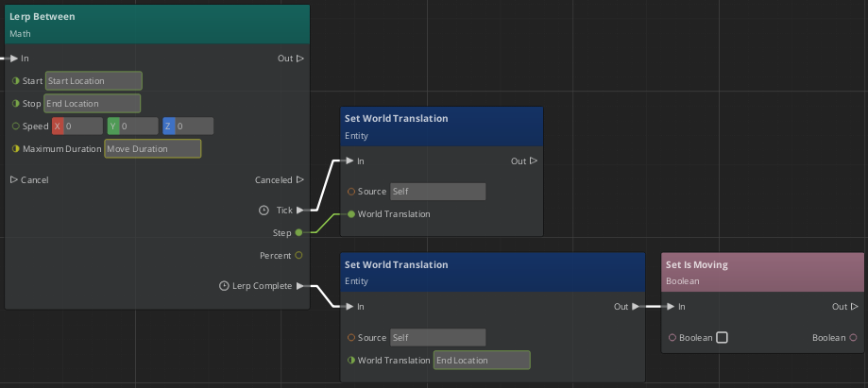
Task: Click the Canceled output arrow pin
Action: point(300,179)
